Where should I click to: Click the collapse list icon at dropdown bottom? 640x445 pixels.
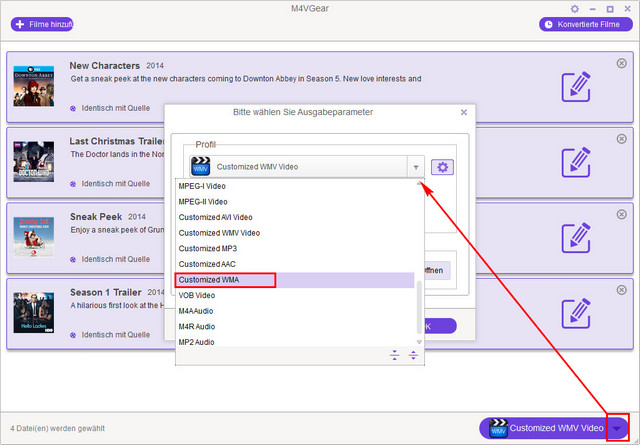pos(394,355)
